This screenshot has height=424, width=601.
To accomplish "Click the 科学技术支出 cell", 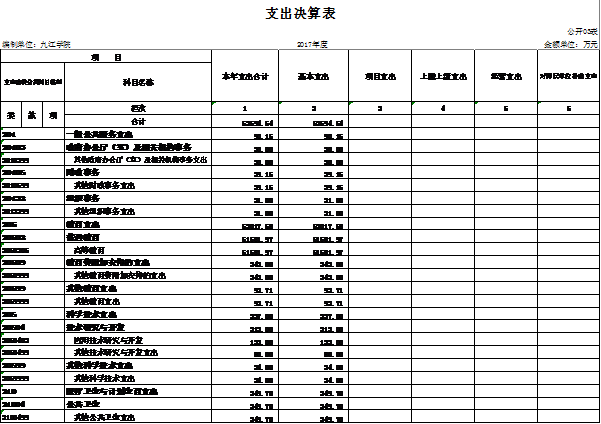I will tap(138, 314).
